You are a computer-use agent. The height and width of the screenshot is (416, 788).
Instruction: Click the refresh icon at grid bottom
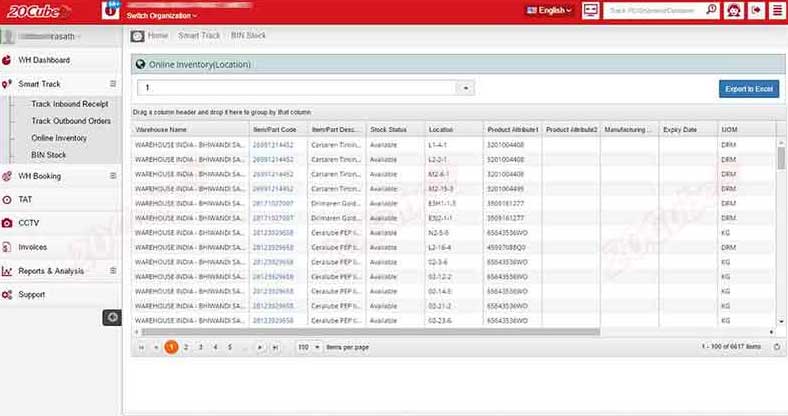(x=778, y=346)
